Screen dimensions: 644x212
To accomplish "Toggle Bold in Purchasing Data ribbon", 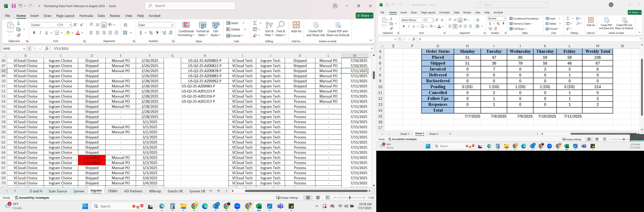I will [34, 33].
